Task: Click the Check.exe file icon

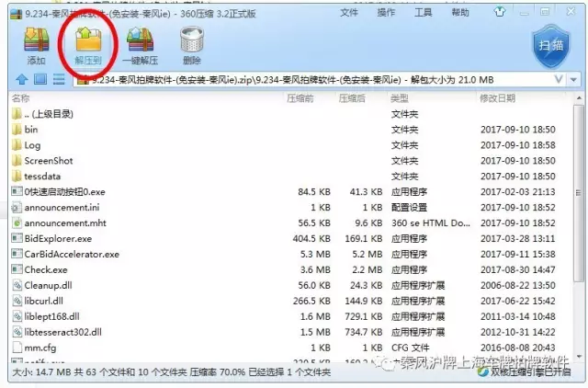Action: tap(17, 269)
